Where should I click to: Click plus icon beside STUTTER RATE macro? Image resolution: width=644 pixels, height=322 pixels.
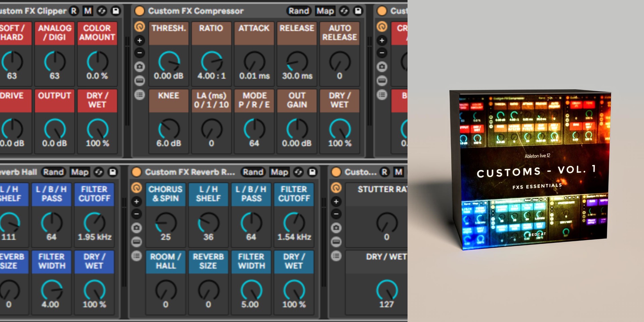tap(336, 202)
